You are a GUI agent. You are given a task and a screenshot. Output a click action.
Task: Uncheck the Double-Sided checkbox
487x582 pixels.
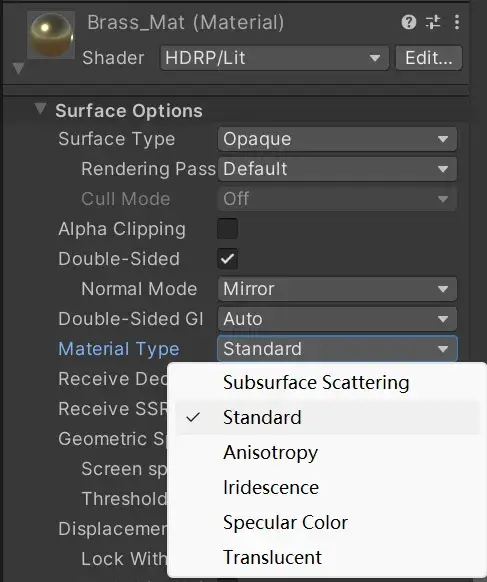[x=228, y=259]
